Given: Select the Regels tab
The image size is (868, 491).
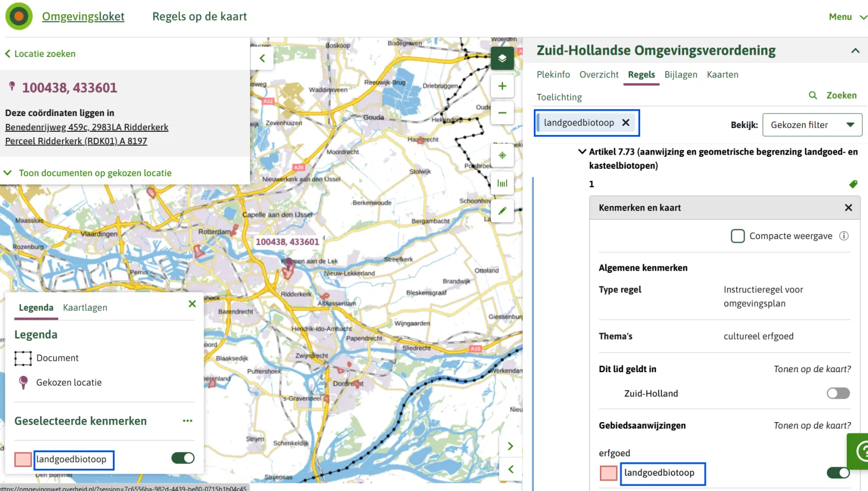Looking at the screenshot, I should [641, 75].
